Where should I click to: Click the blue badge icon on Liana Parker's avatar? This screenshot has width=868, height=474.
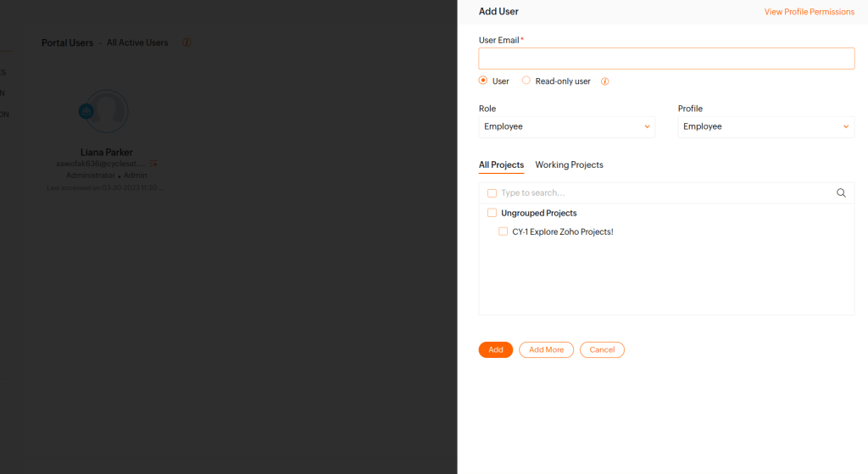86,111
